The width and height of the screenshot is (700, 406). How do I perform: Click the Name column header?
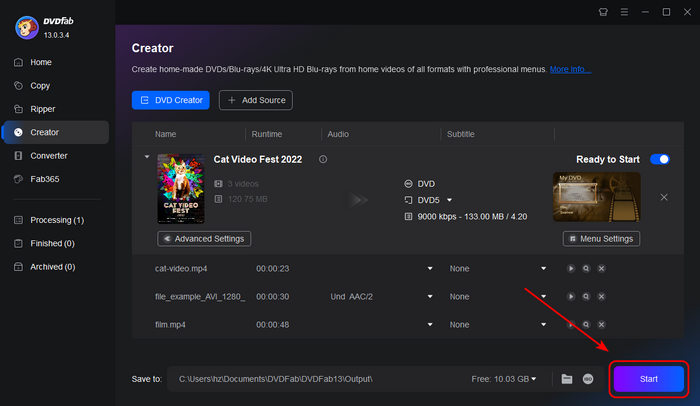pyautogui.click(x=165, y=134)
